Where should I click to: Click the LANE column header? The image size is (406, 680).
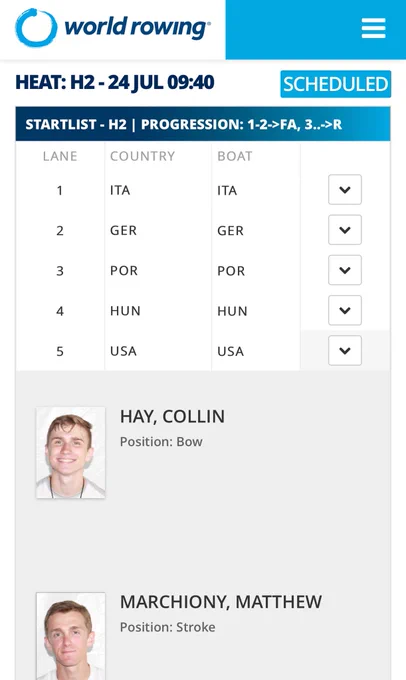60,156
